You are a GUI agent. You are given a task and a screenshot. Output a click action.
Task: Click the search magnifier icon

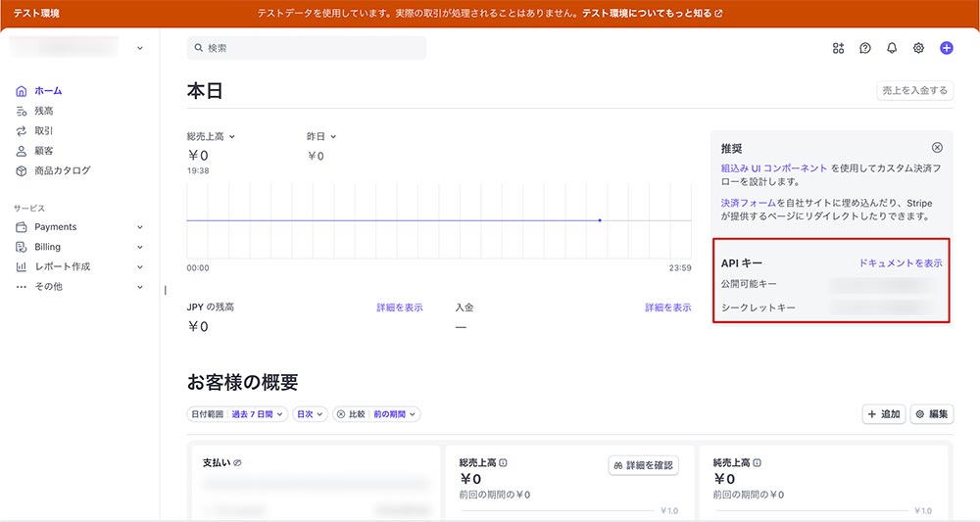pyautogui.click(x=198, y=48)
